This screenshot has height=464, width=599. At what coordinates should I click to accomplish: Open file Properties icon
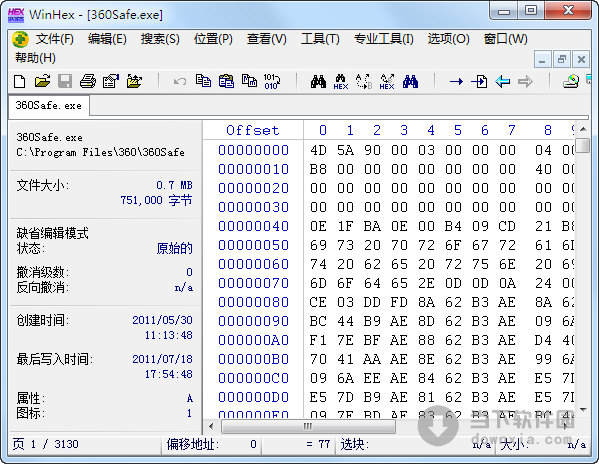click(x=111, y=81)
